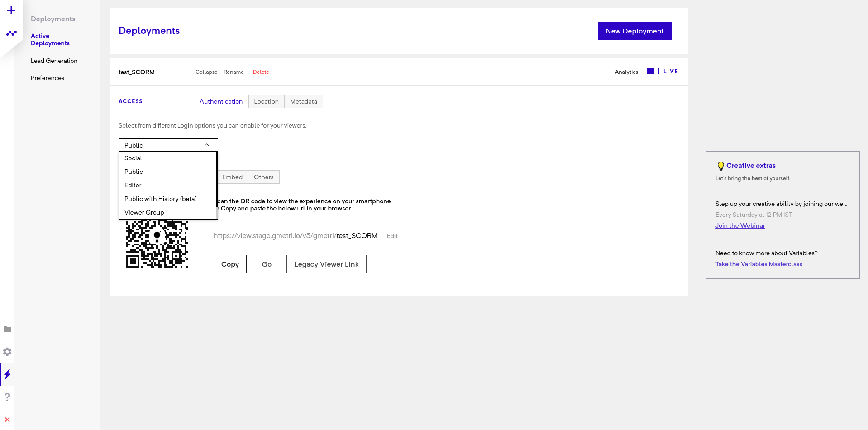
Task: Open the Join the Webinar link
Action: [740, 225]
